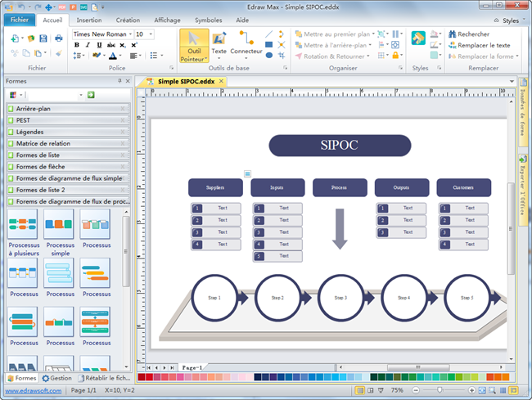Toggle italic text formatting
This screenshot has height=400, width=532.
click(x=87, y=45)
